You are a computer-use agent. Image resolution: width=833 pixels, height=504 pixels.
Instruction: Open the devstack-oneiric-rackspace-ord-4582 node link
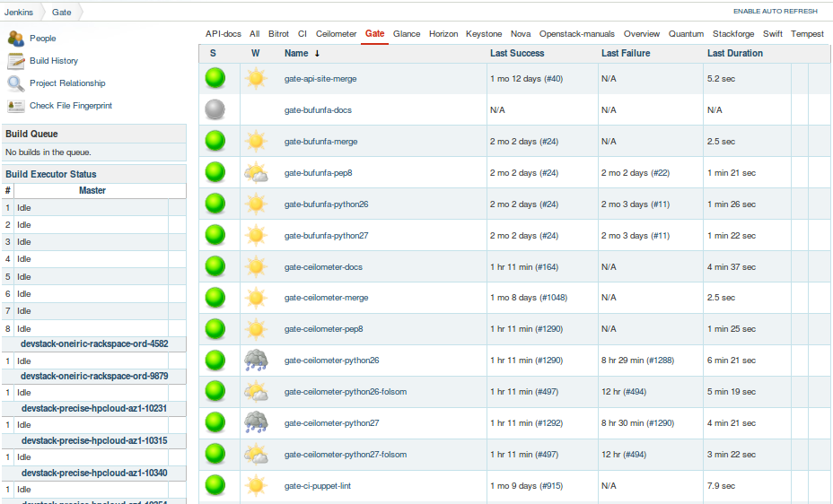pyautogui.click(x=94, y=343)
